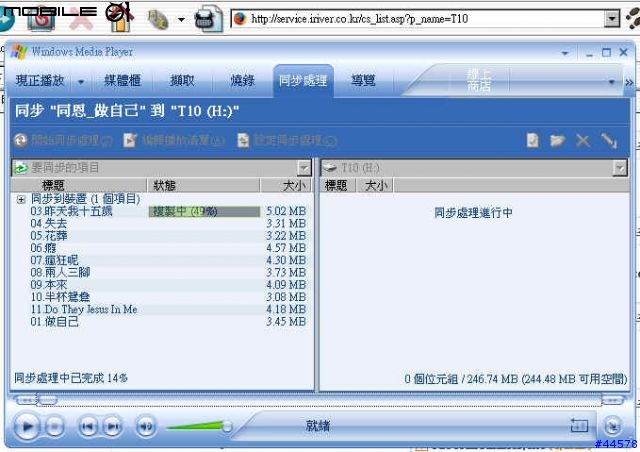Screen dimensions: 640x452
Task: Click the Firefox icon in address bar
Action: pyautogui.click(x=240, y=19)
